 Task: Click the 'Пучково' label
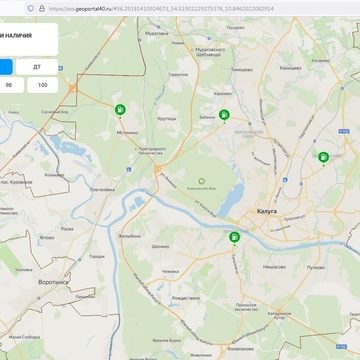click(316, 267)
